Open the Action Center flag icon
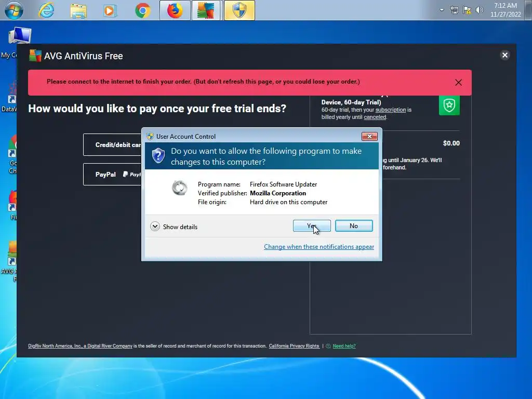Screen dimensions: 532x399 (x=467, y=10)
